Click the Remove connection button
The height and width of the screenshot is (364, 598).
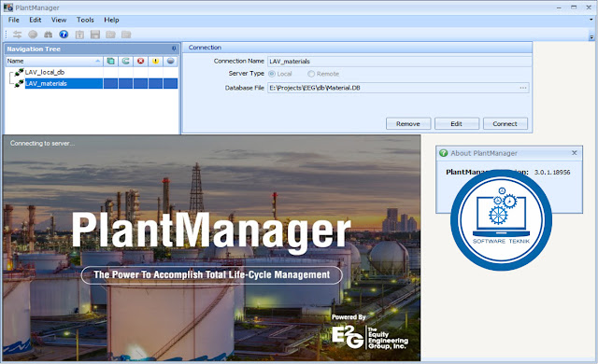[x=408, y=124]
